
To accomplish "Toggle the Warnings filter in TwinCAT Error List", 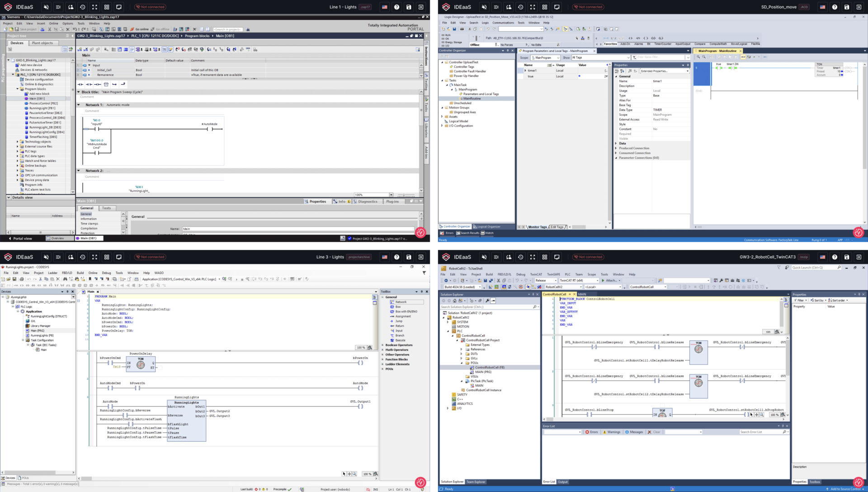I will click(613, 432).
